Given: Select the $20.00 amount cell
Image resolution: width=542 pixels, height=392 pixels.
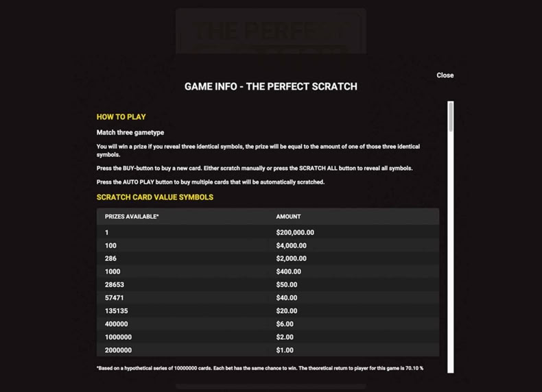Looking at the screenshot, I should (x=287, y=311).
